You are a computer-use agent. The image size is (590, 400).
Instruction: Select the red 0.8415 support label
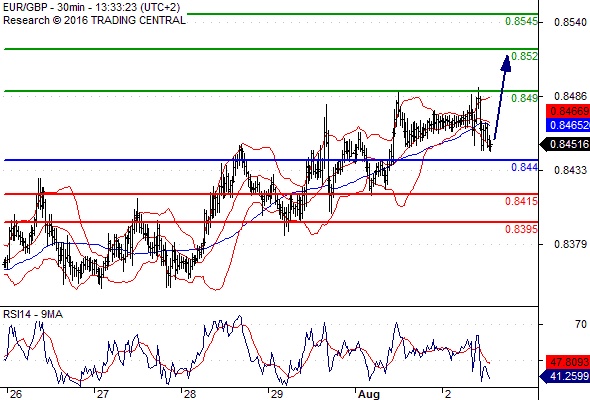[x=521, y=201]
